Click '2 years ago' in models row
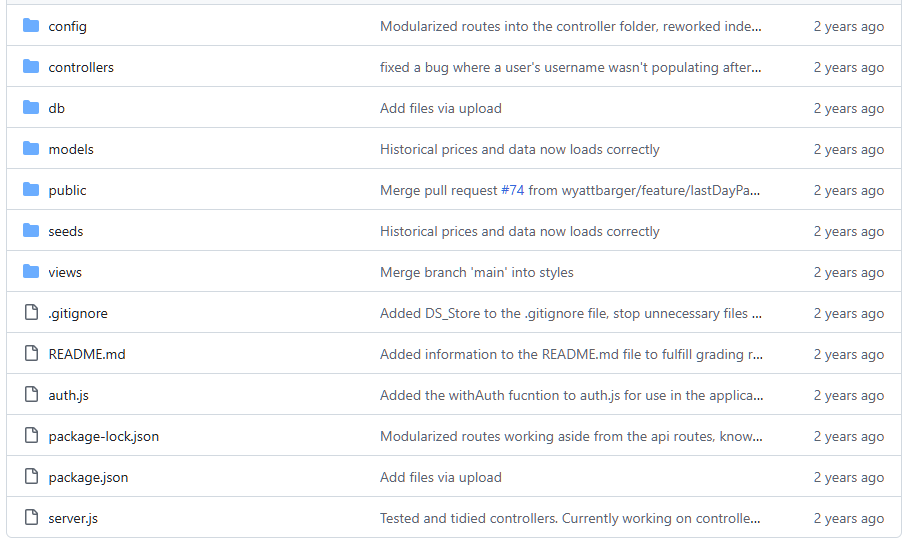This screenshot has height=541, width=909. click(x=849, y=150)
